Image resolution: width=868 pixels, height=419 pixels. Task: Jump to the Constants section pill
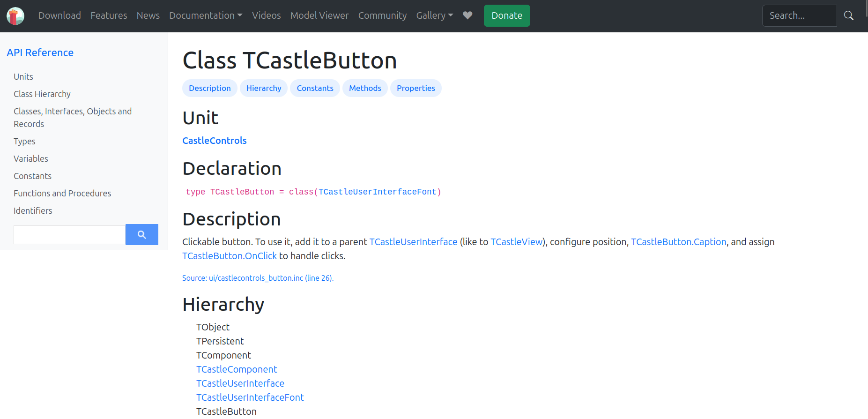[315, 88]
